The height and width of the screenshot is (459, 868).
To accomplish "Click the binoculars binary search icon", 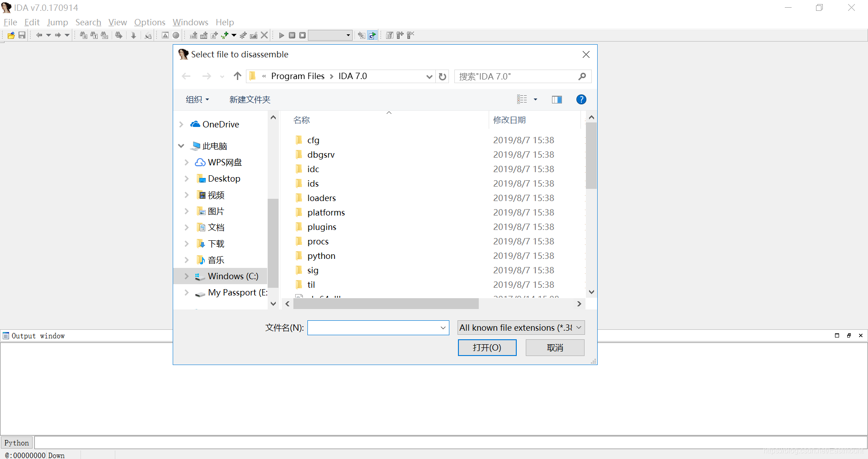I will click(104, 35).
